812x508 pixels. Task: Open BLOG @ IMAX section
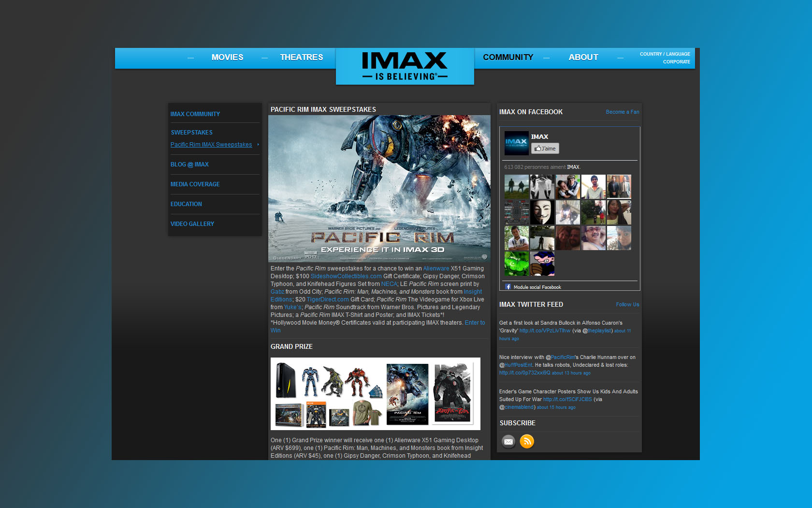pyautogui.click(x=189, y=164)
